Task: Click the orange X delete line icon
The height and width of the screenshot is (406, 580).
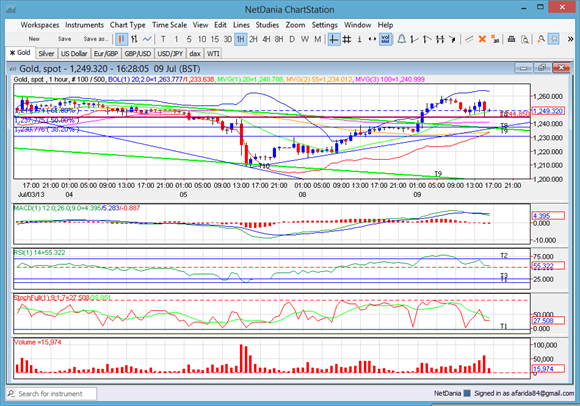Action: click(482, 39)
